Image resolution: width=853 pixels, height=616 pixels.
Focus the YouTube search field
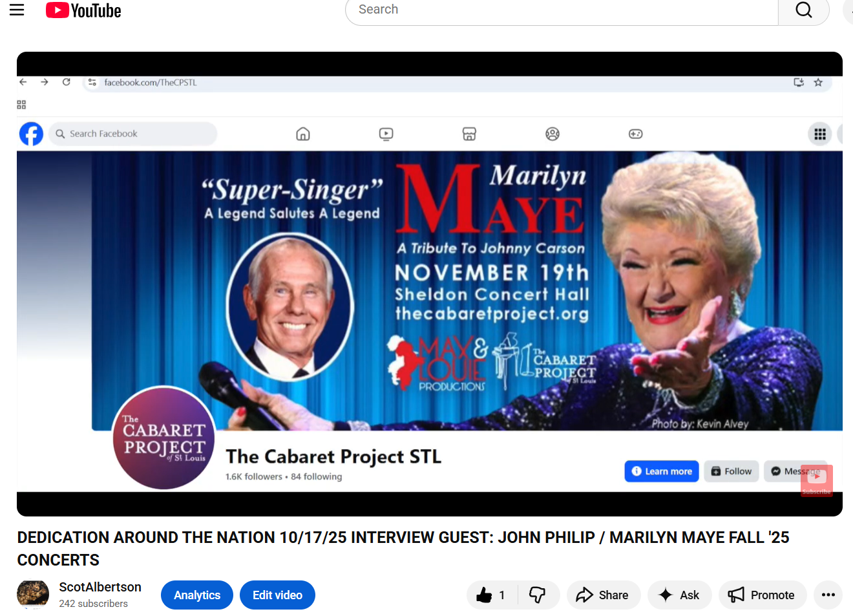pos(561,10)
